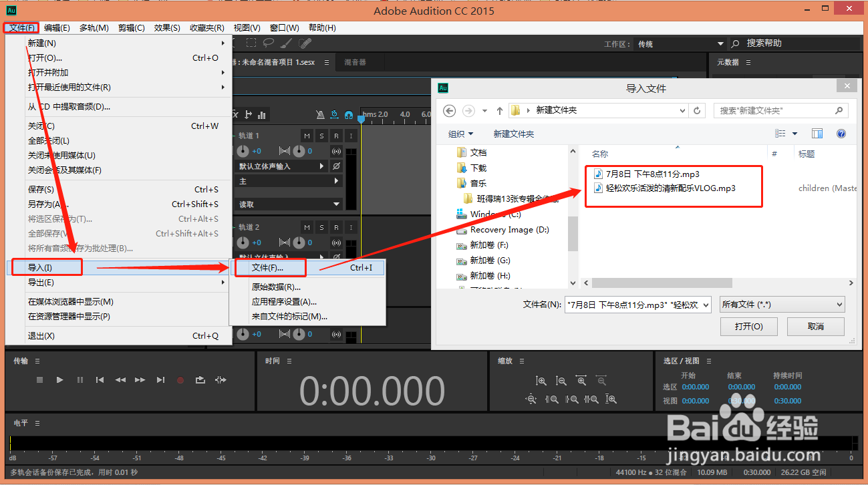Screen dimensions: 868x485
Task: Open the 多轨(M) menu
Action: click(x=94, y=27)
